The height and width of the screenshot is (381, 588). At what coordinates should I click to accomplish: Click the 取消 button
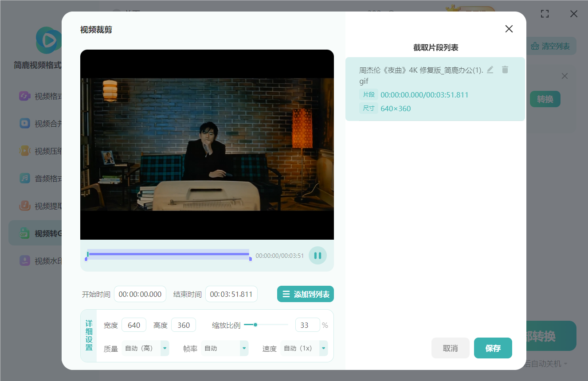(x=450, y=348)
